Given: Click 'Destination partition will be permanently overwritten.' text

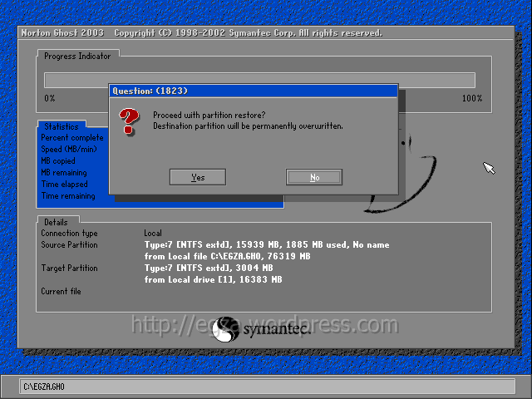Looking at the screenshot, I should [248, 126].
